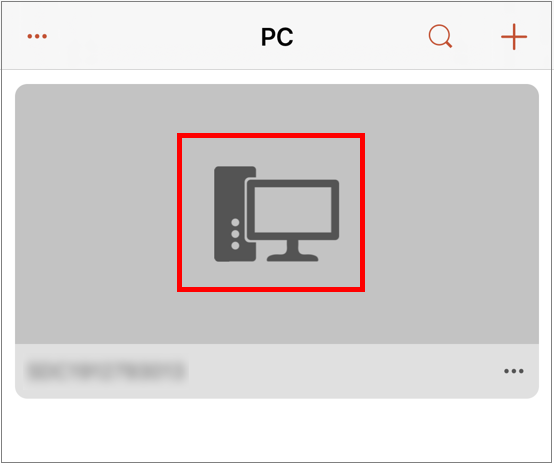The width and height of the screenshot is (554, 465).
Task: Open the desktop computer icon connection
Action: pyautogui.click(x=276, y=214)
